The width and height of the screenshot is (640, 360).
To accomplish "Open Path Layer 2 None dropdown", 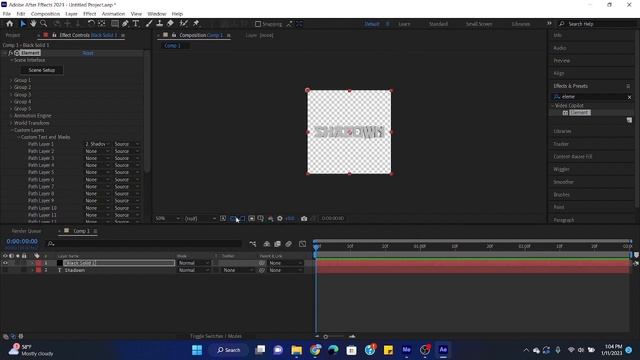I will (x=97, y=151).
